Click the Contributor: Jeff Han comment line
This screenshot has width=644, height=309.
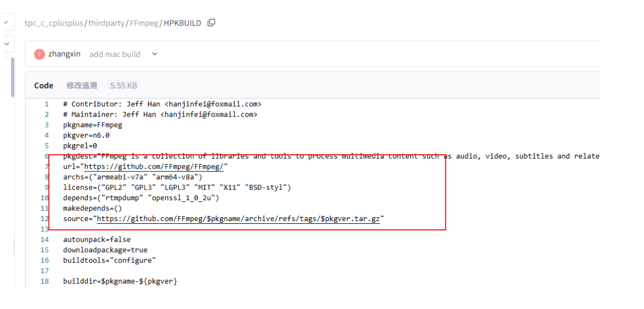coord(162,104)
